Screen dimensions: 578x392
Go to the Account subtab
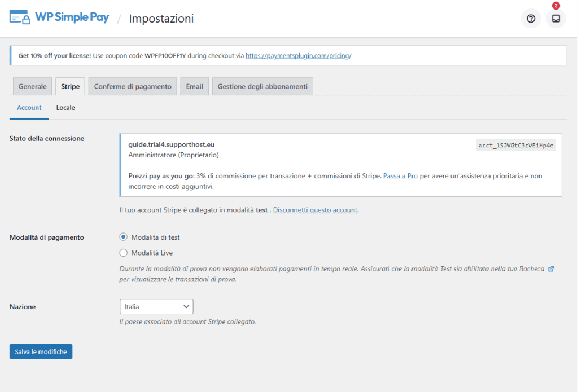pos(29,107)
